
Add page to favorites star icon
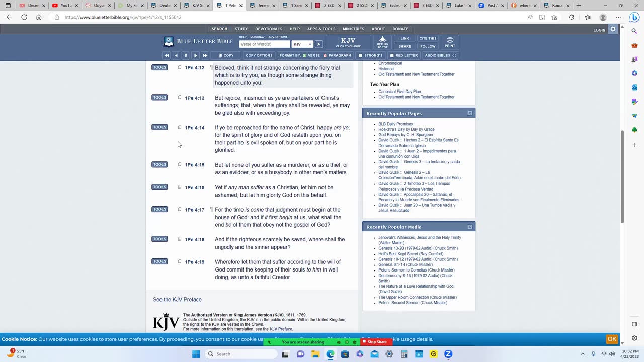pos(554,17)
